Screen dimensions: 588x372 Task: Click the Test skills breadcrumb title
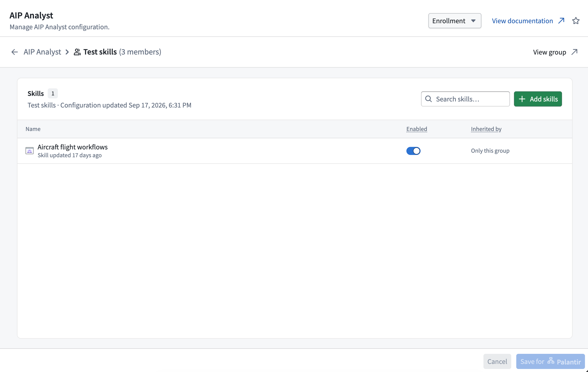point(100,52)
